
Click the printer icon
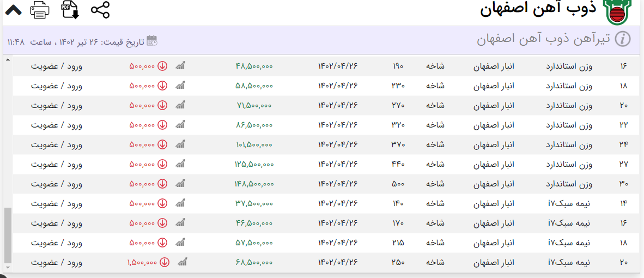(x=40, y=10)
